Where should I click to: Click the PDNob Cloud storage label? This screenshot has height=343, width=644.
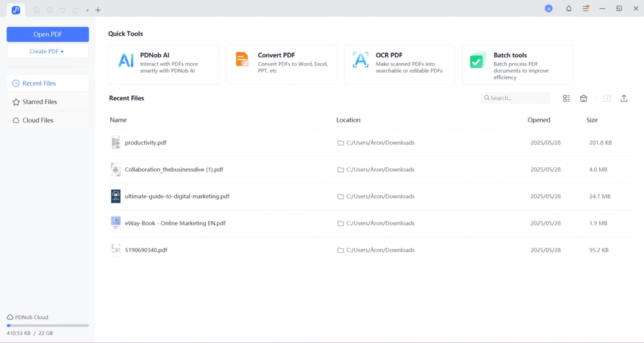click(x=28, y=318)
